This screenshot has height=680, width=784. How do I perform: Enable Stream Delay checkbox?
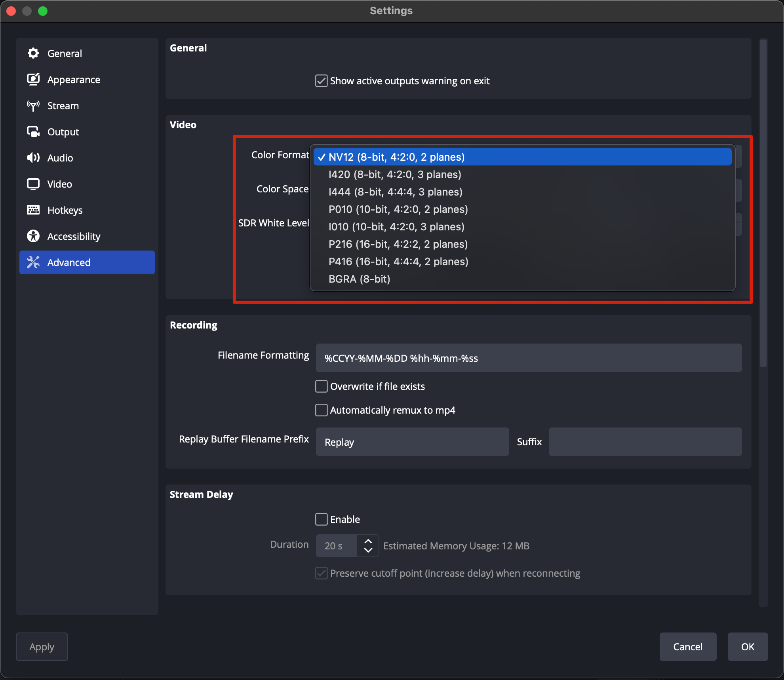(321, 519)
